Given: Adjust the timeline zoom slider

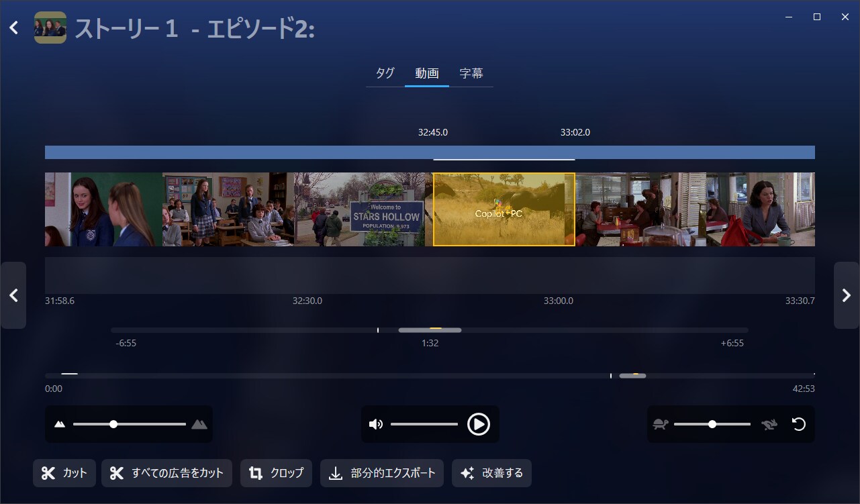Looking at the screenshot, I should [x=129, y=424].
